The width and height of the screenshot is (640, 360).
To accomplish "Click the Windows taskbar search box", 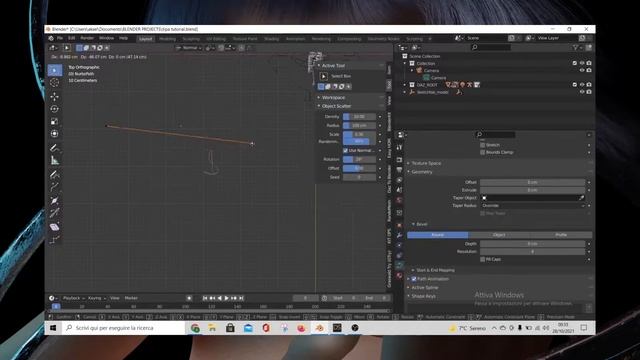I will point(124,328).
